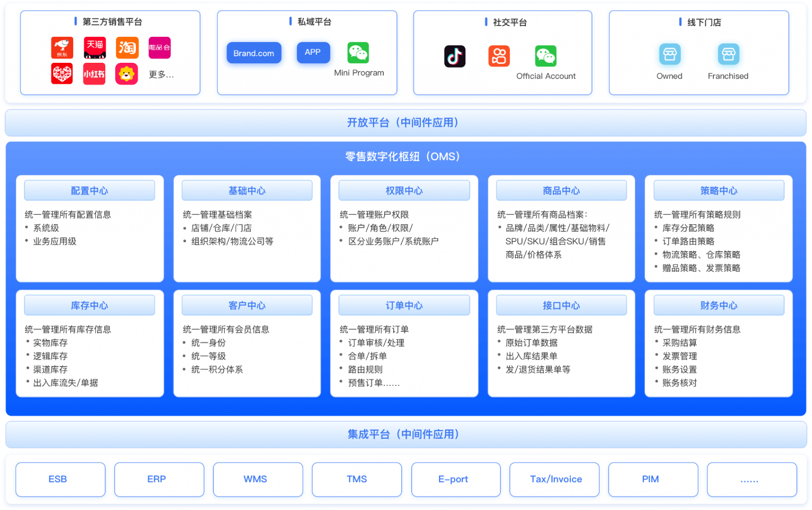Open the Taobao (淘) orange icon
812x510 pixels.
click(127, 48)
